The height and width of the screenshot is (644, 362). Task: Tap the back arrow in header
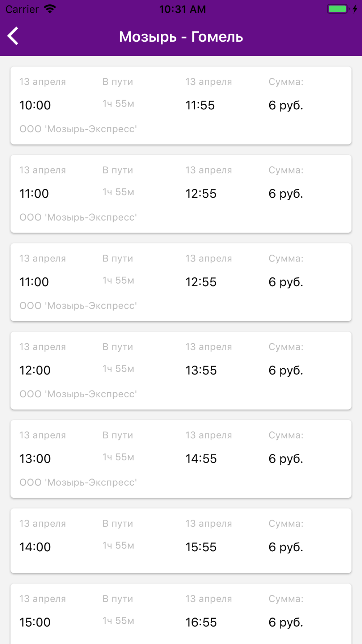13,36
